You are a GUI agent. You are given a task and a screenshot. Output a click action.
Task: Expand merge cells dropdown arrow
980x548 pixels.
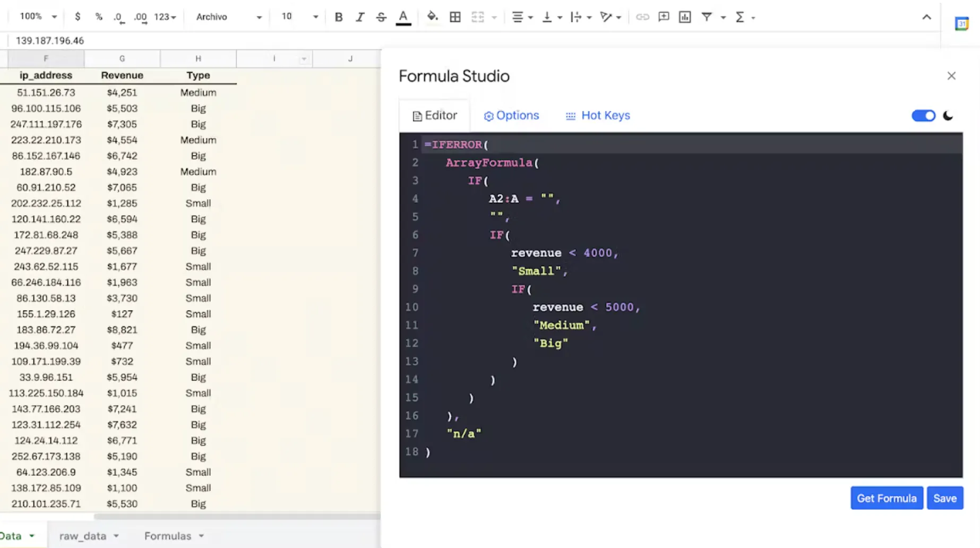click(x=494, y=17)
